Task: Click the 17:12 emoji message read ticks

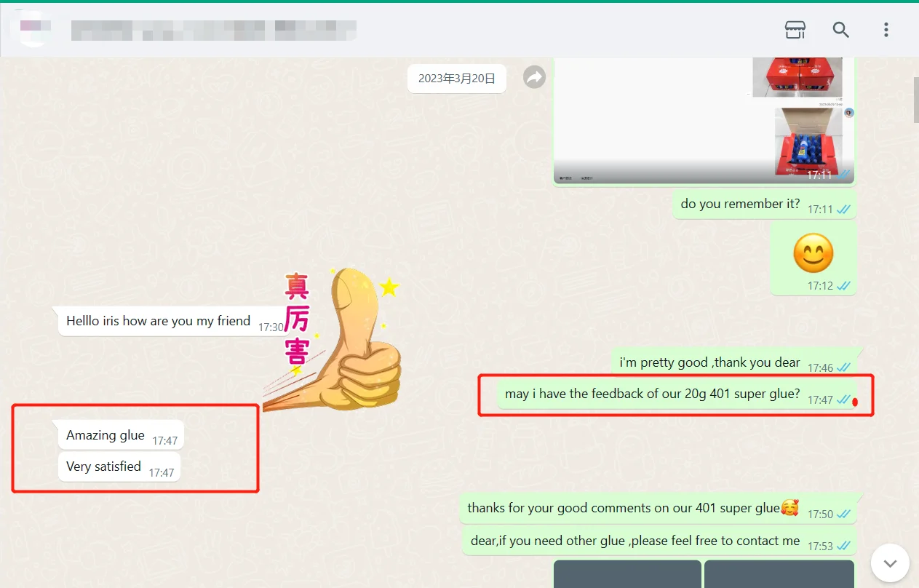Action: coord(844,286)
